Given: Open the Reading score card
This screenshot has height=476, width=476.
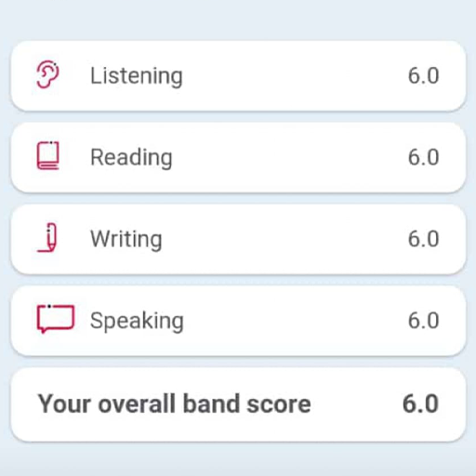Looking at the screenshot, I should [x=238, y=157].
